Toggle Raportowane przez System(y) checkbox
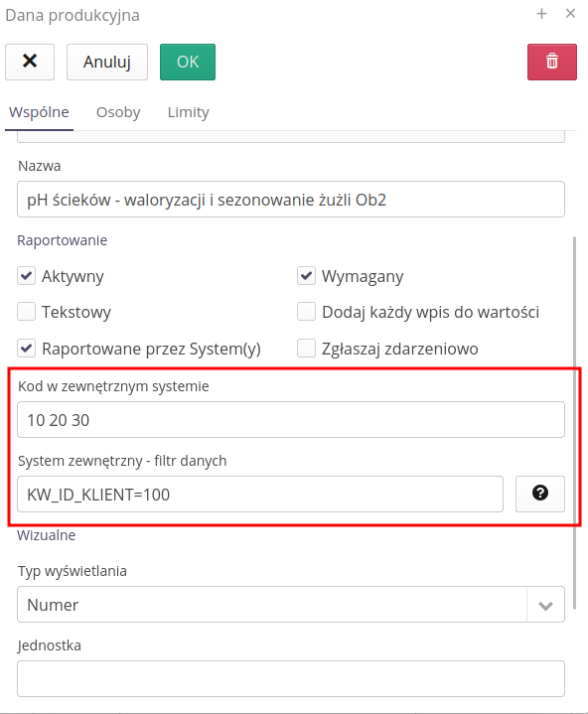Viewport: 588px width, 714px height. [27, 349]
